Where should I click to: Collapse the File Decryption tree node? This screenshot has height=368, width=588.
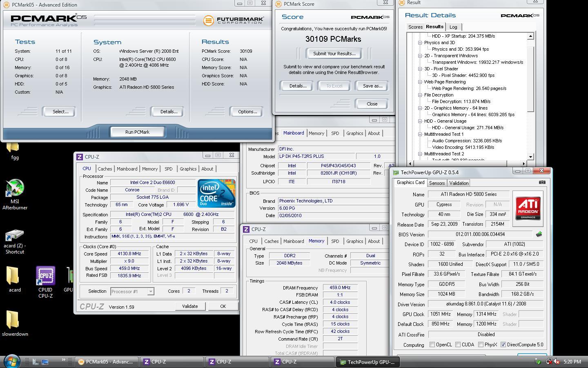pos(420,95)
